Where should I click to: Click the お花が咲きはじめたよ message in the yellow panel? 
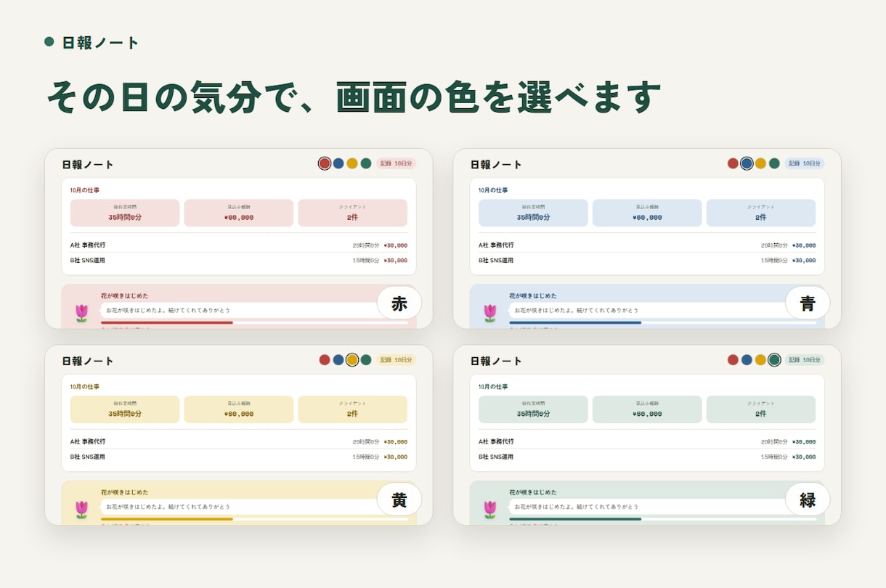click(x=168, y=506)
